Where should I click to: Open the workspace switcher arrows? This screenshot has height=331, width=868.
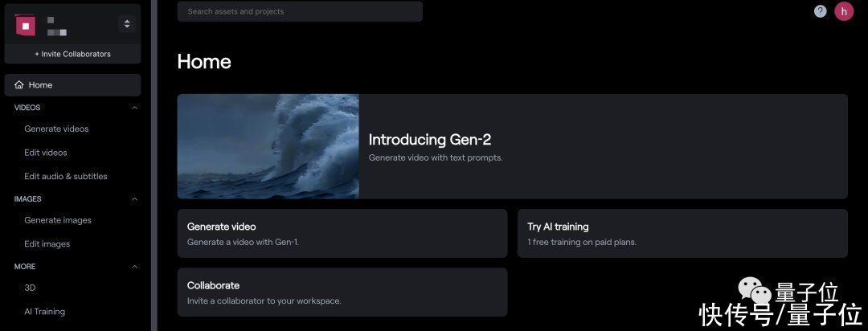pos(127,24)
